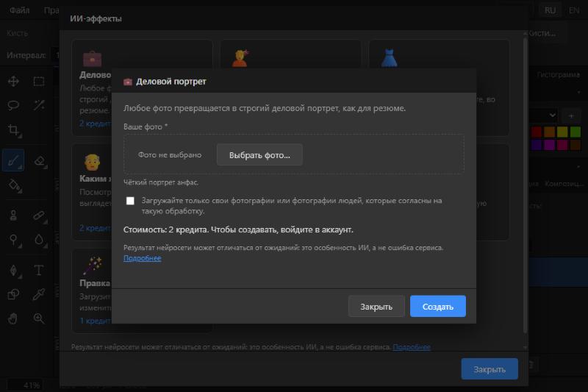This screenshot has width=588, height=392.
Task: Click the ИИ-эффекты window scrollbar
Action: 526,185
